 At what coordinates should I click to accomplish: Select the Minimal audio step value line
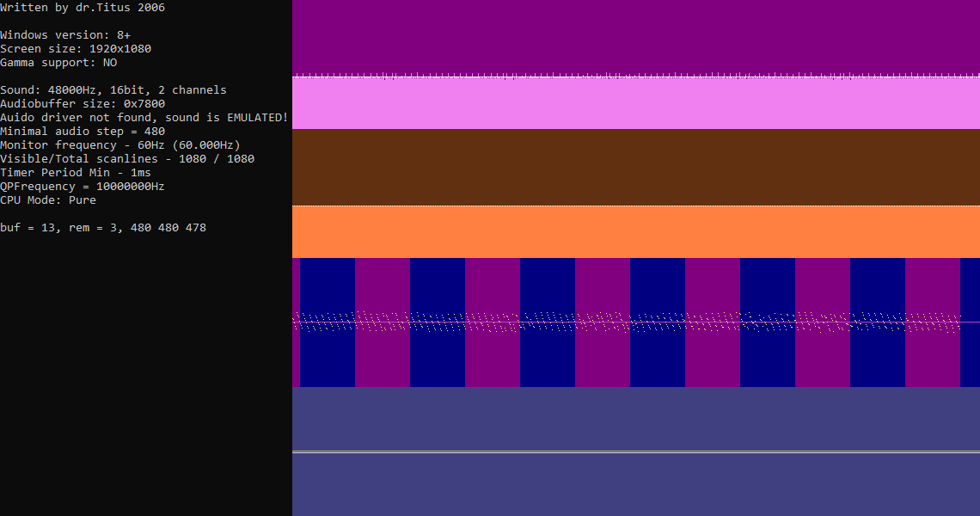click(83, 132)
